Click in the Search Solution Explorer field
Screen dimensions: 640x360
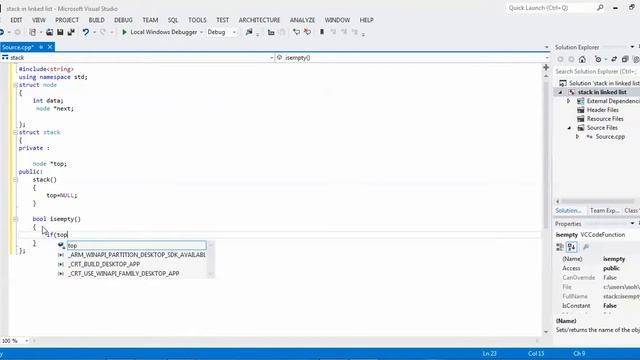(597, 71)
